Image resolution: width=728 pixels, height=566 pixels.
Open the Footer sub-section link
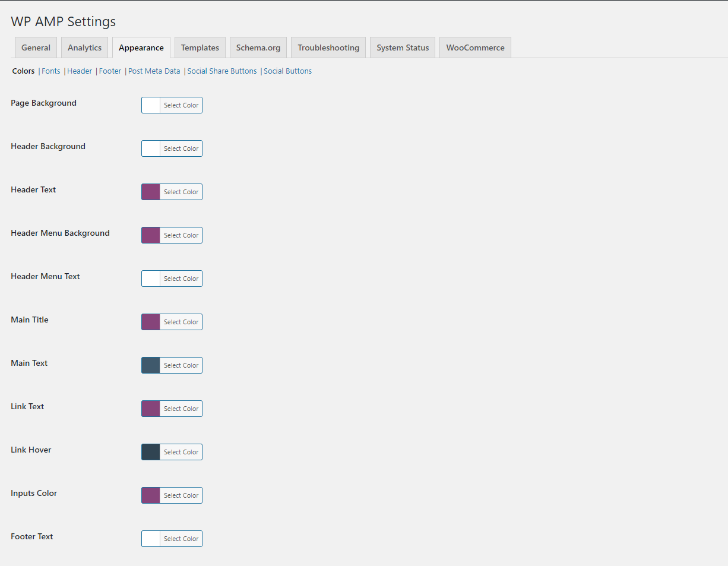point(110,71)
